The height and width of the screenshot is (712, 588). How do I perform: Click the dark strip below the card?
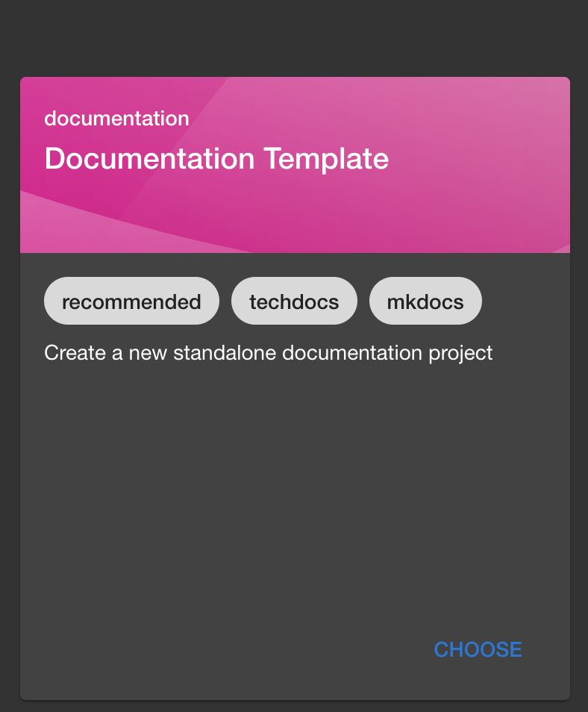point(294,706)
